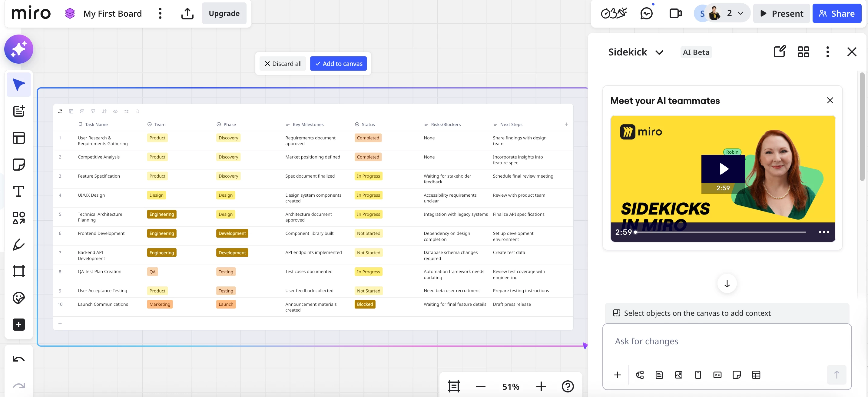Open the Miro AI sparkle button
The image size is (868, 397).
[x=18, y=49]
